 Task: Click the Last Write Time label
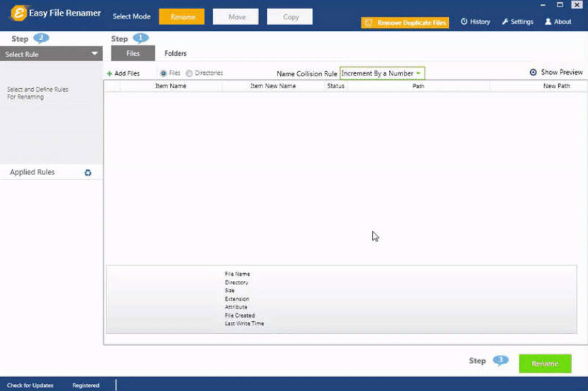click(x=244, y=323)
